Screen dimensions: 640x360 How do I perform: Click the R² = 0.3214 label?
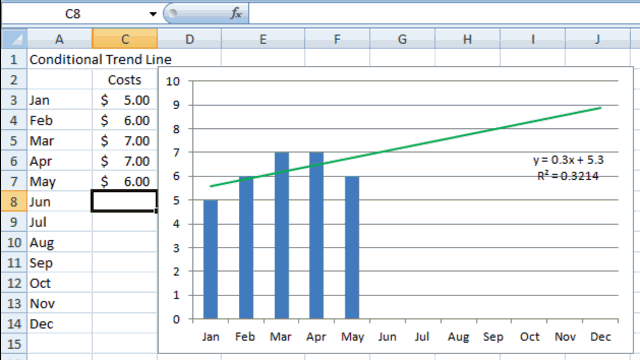[568, 176]
